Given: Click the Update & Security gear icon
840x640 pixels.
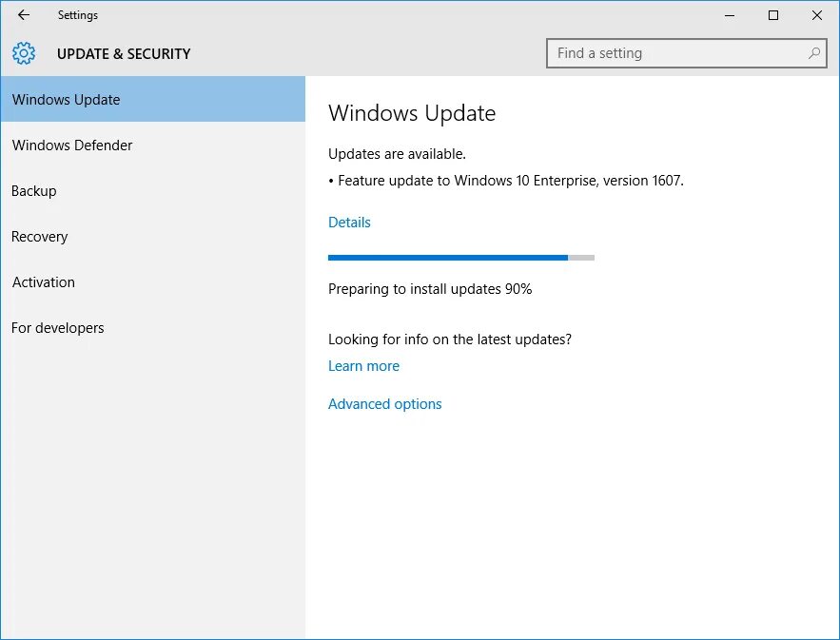Looking at the screenshot, I should (x=24, y=53).
